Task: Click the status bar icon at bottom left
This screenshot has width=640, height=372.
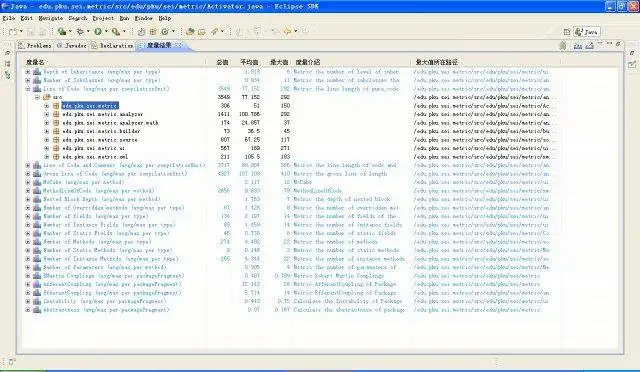Action: (x=11, y=361)
